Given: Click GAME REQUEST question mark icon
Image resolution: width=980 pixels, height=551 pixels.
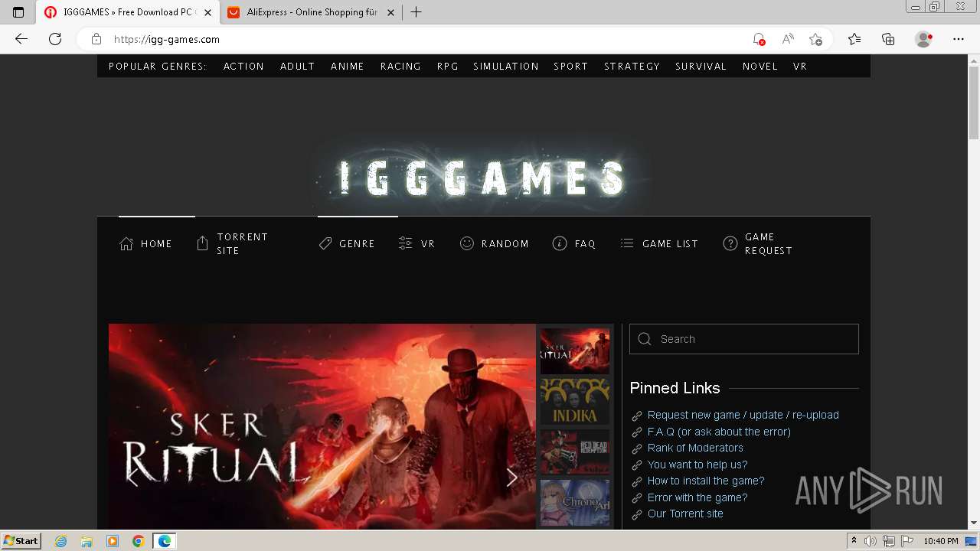Looking at the screenshot, I should click(730, 243).
